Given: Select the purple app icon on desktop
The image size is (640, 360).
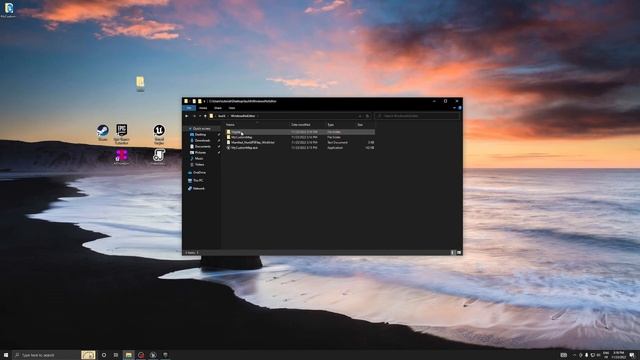Looking at the screenshot, I should pos(121,157).
